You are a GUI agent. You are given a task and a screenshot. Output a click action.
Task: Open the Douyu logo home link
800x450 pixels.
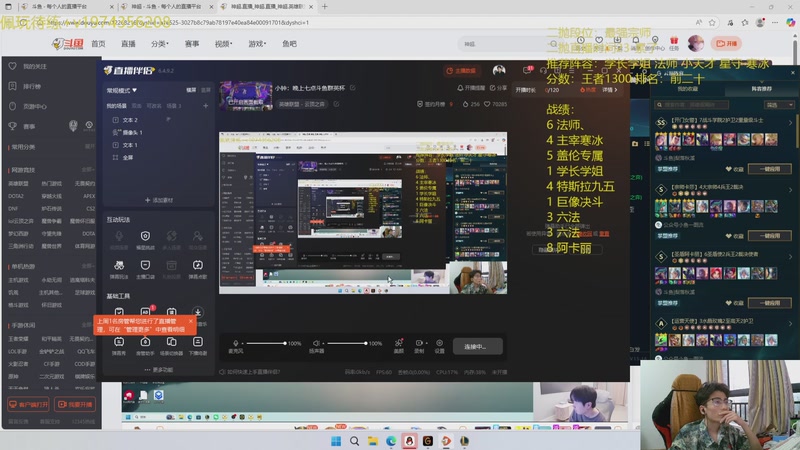pos(67,44)
